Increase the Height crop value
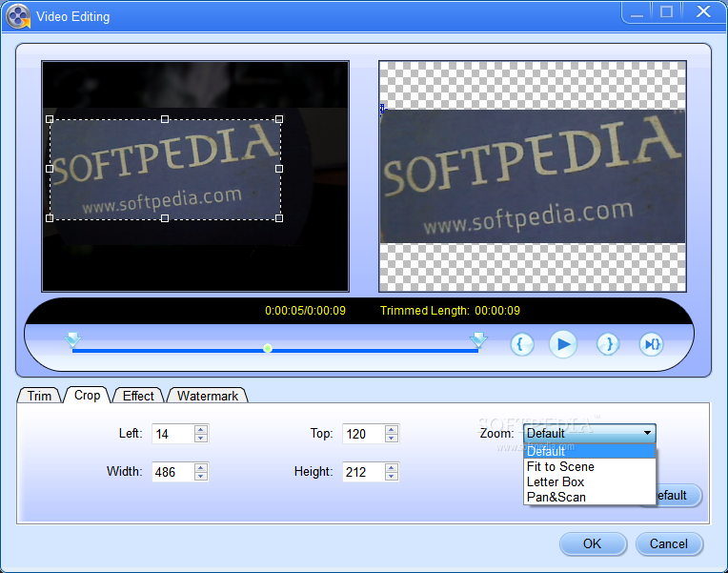The image size is (728, 573). (x=392, y=467)
